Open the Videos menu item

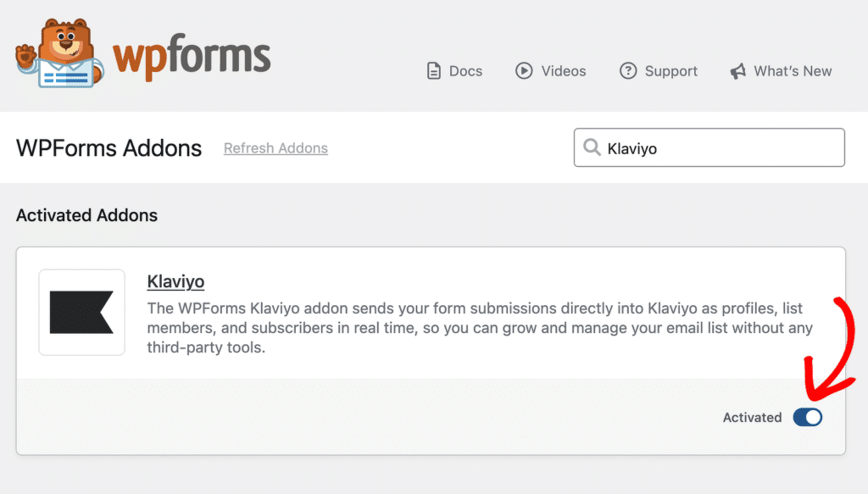(x=550, y=71)
